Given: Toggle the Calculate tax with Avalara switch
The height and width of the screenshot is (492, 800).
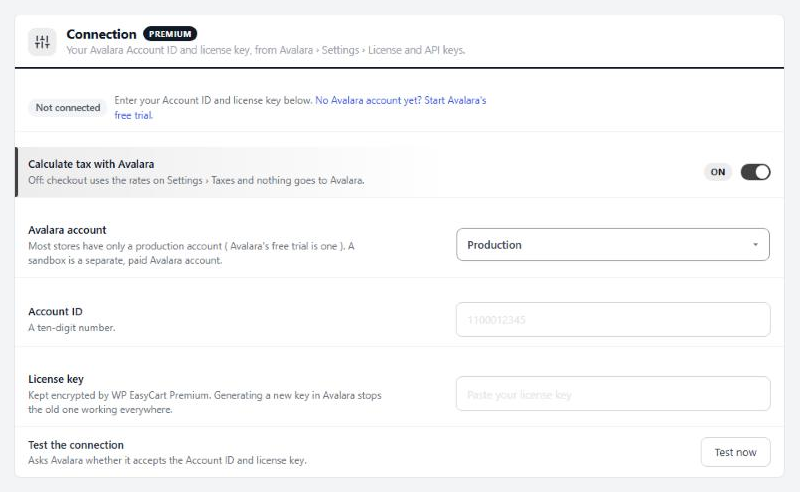Looking at the screenshot, I should pyautogui.click(x=755, y=172).
